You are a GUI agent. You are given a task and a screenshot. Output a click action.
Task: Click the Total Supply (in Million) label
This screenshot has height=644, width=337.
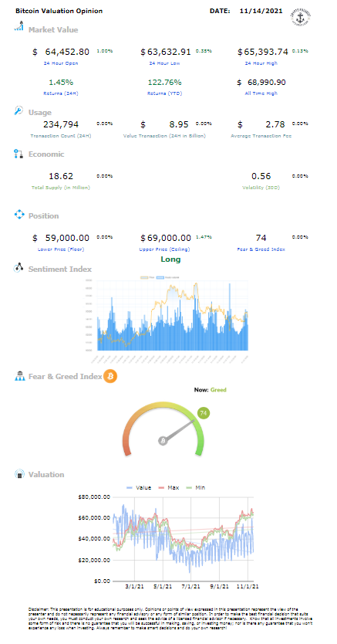pyautogui.click(x=61, y=188)
